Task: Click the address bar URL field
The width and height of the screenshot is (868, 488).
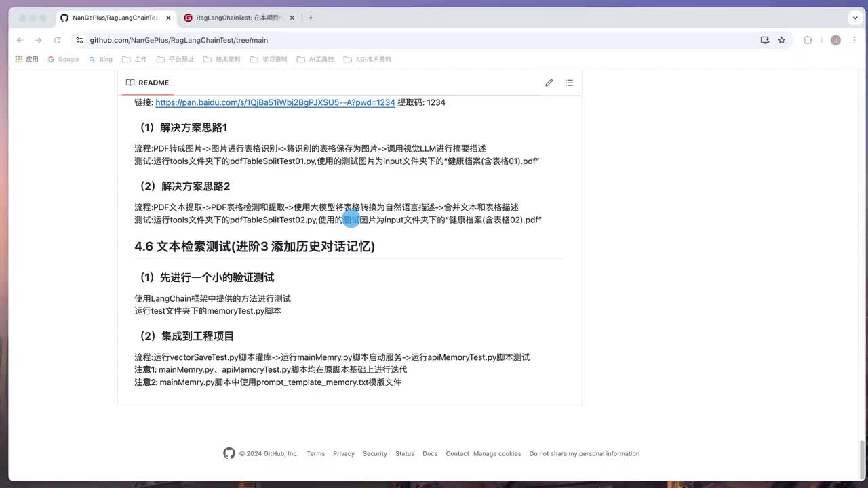Action: tap(420, 40)
